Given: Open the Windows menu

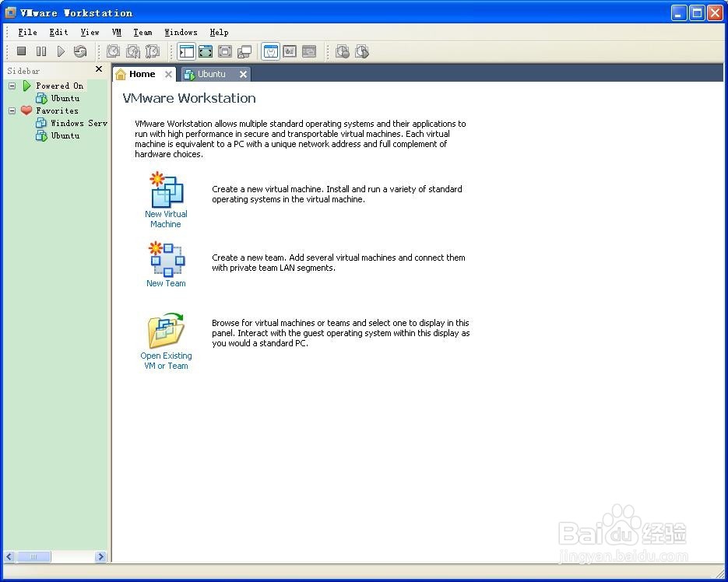Looking at the screenshot, I should (181, 32).
